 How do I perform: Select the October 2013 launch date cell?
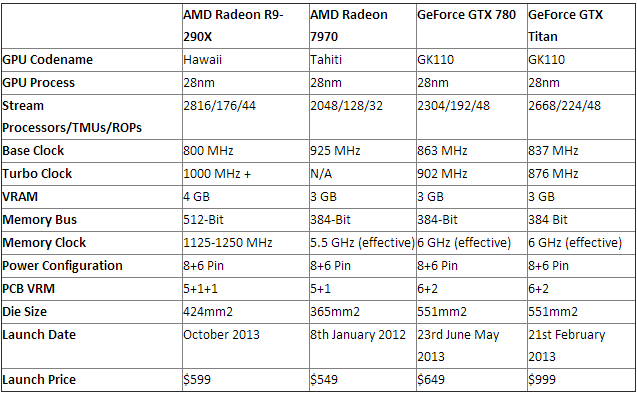click(245, 346)
